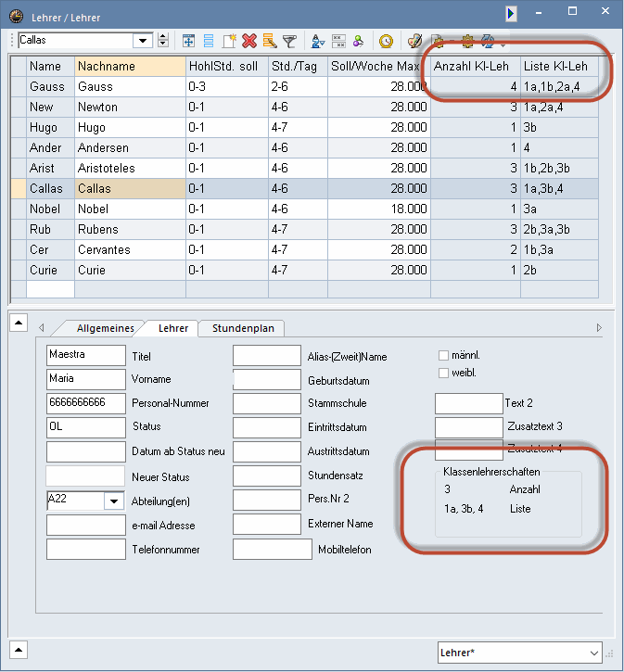Create a new teacher record
The image size is (624, 672).
[229, 41]
